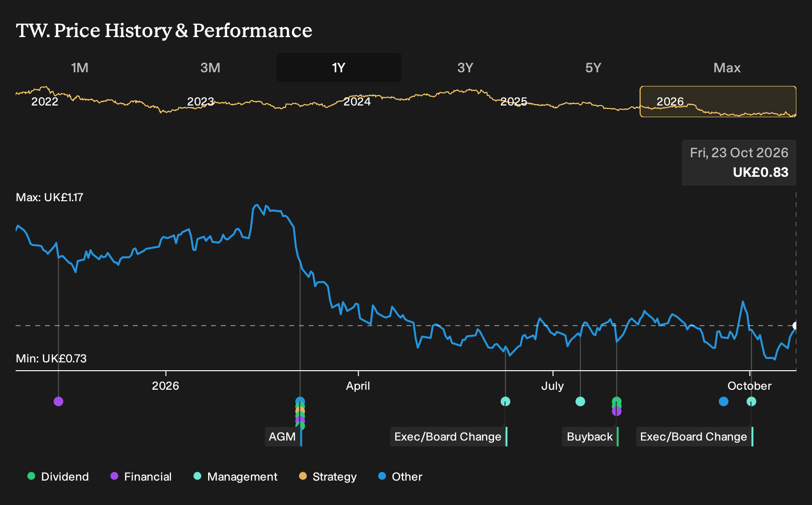Switch to the 5Y time range
The image size is (812, 505).
[594, 67]
